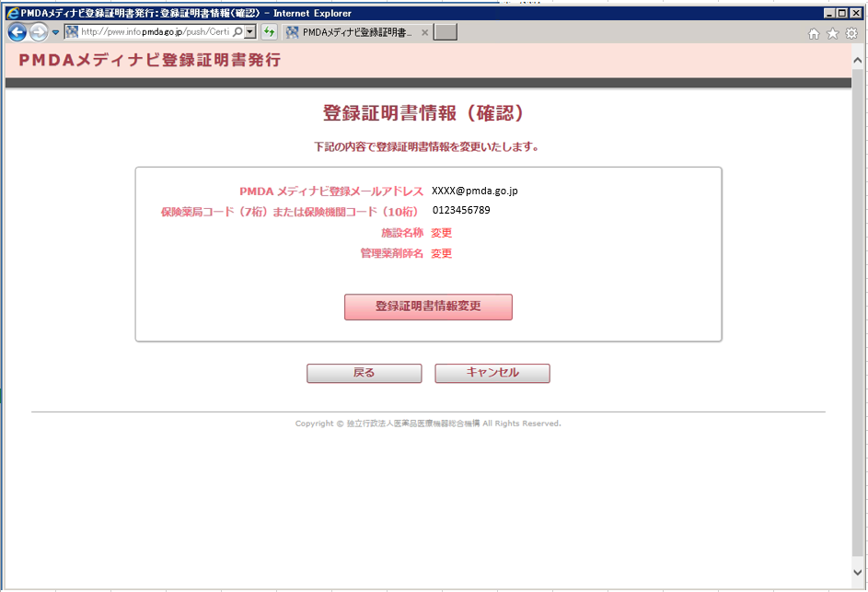Screen dimensions: 868x592
Task: Click the page favicon in address bar
Action: pyautogui.click(x=72, y=32)
